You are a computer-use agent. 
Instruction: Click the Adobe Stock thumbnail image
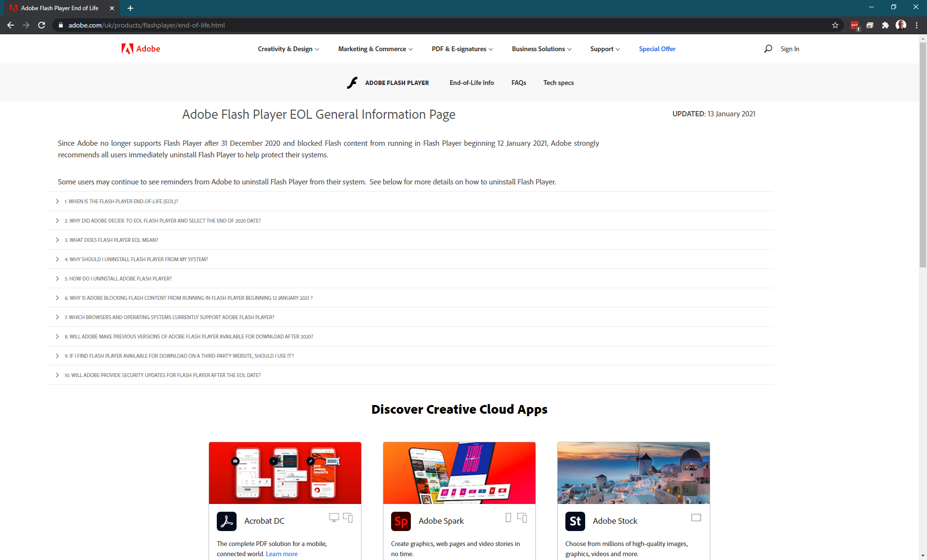[x=633, y=471]
